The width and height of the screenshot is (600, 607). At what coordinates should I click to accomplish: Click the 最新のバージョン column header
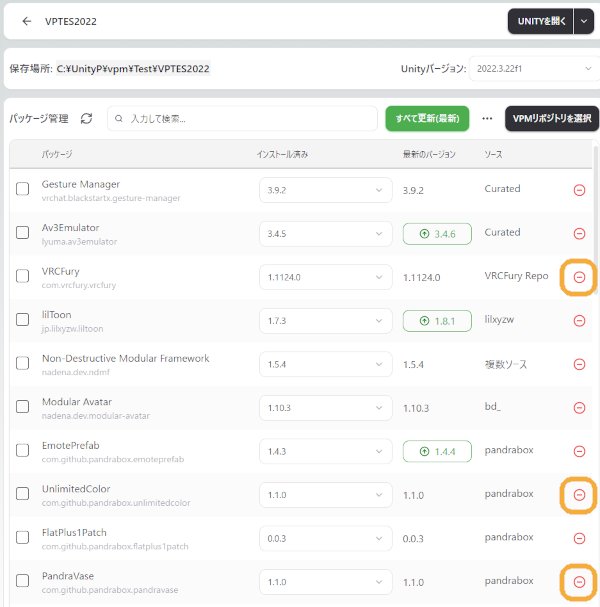pyautogui.click(x=429, y=154)
